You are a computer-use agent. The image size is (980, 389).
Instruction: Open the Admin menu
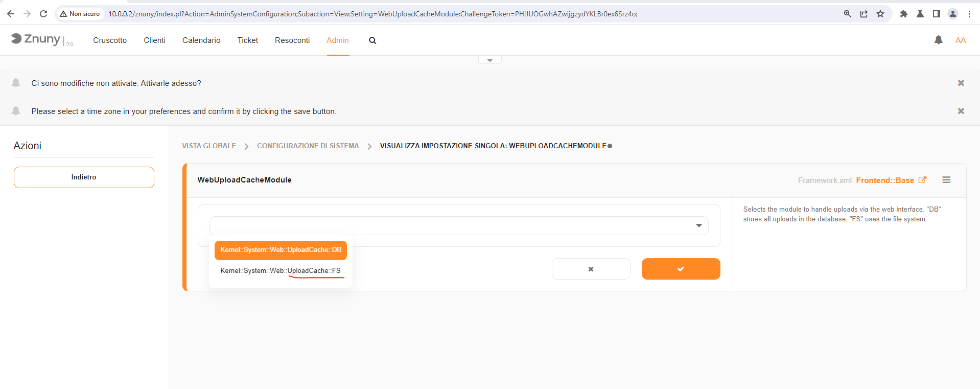tap(338, 40)
